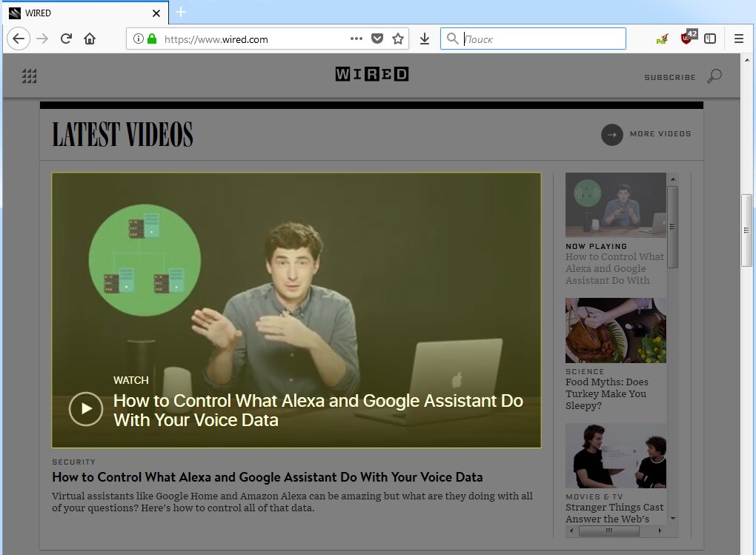This screenshot has height=555, width=756.
Task: Toggle the browser sidebar
Action: click(x=710, y=39)
